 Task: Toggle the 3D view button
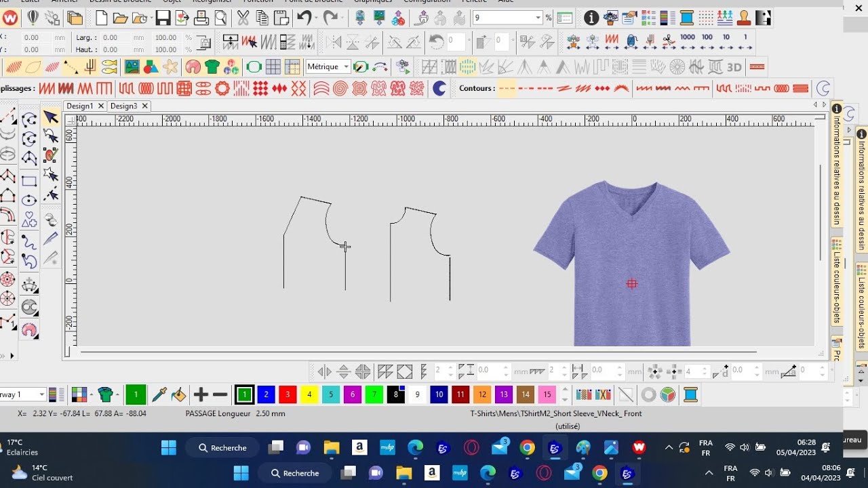[734, 67]
